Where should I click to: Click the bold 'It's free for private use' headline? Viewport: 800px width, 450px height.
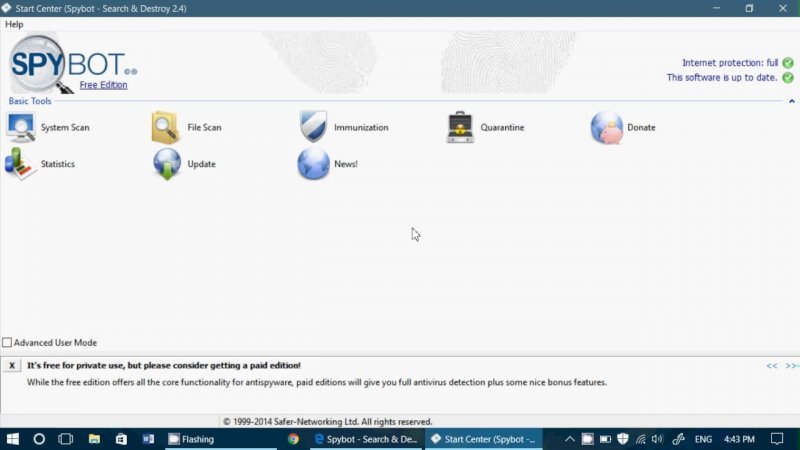pos(164,365)
